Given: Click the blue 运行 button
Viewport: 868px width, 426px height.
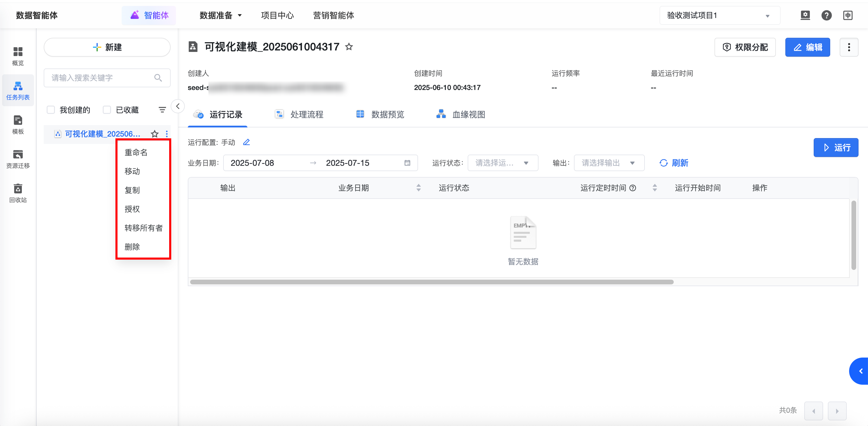Looking at the screenshot, I should pos(836,148).
